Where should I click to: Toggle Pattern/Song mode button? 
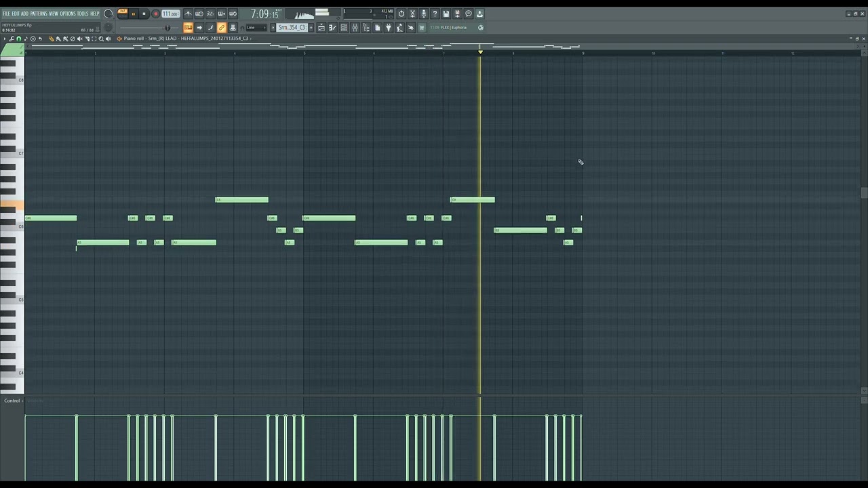click(123, 14)
